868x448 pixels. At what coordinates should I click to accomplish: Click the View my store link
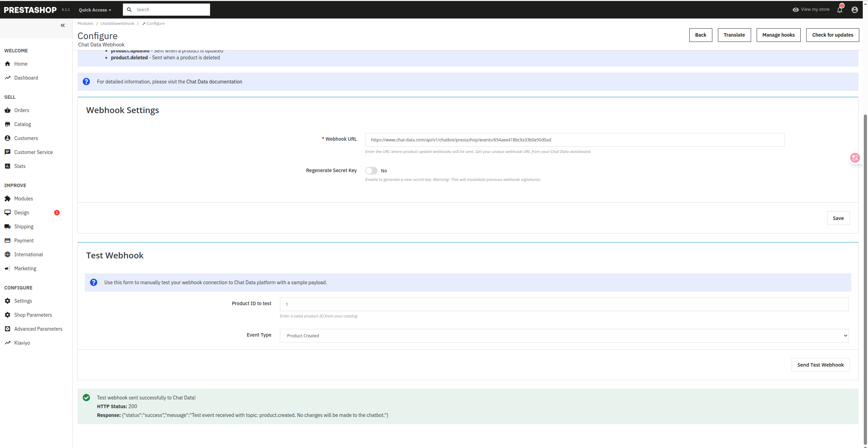click(811, 9)
